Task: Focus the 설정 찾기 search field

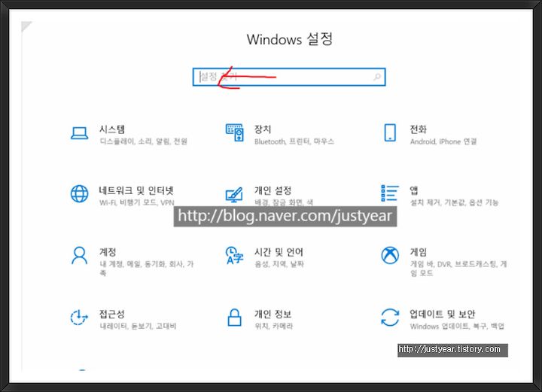Action: (289, 77)
